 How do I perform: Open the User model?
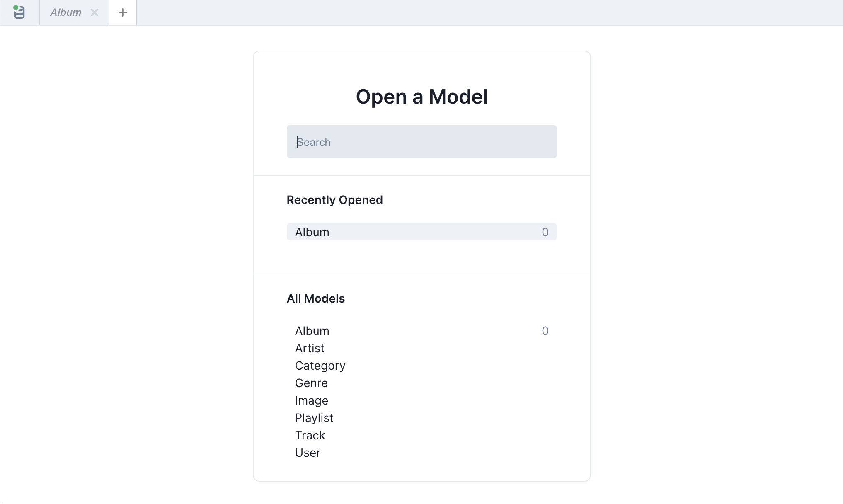308,453
